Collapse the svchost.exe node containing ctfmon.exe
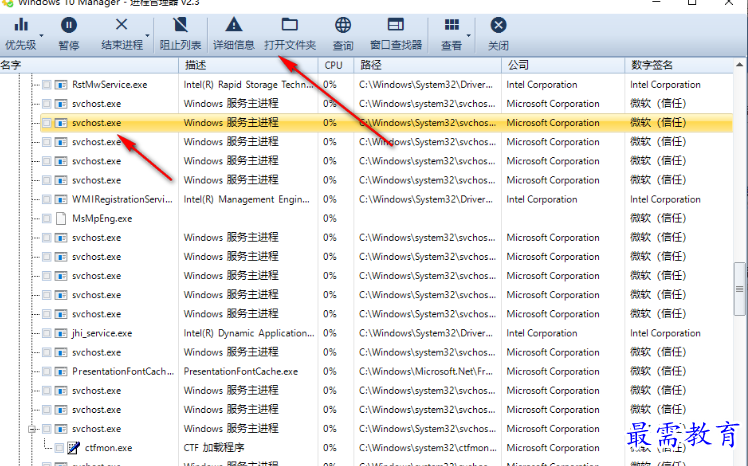The width and height of the screenshot is (748, 466). click(x=32, y=429)
